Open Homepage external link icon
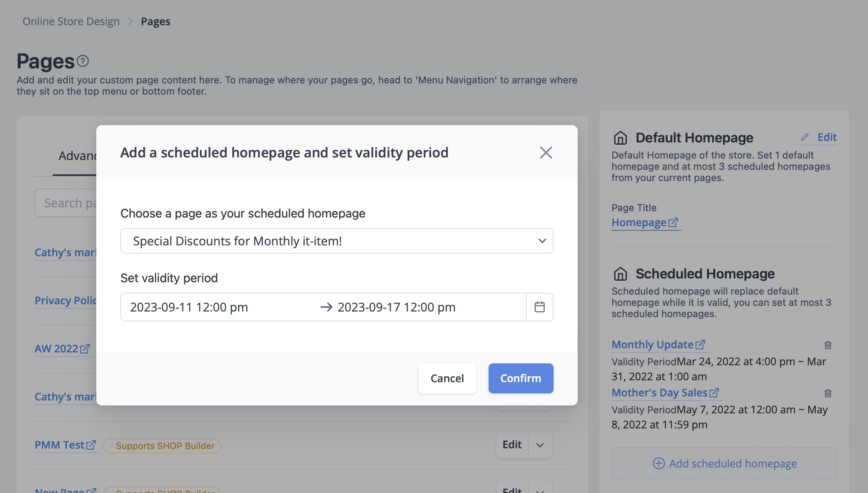This screenshot has height=493, width=868. (x=673, y=222)
